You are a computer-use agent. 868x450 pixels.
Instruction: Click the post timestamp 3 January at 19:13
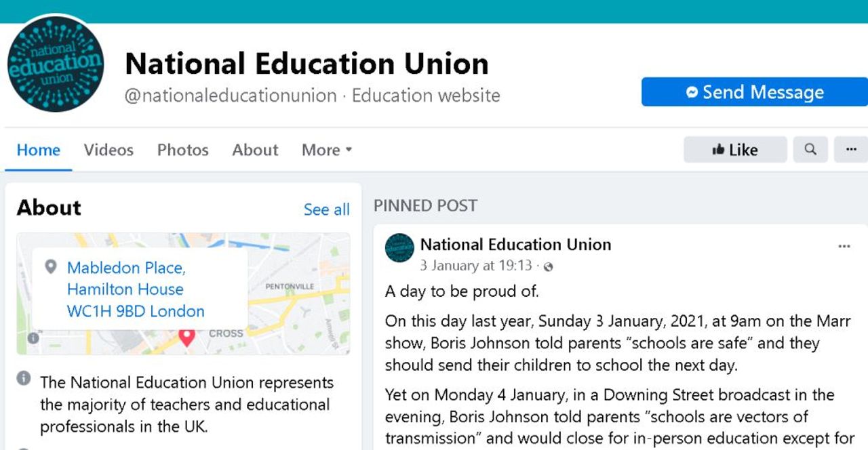tap(476, 266)
